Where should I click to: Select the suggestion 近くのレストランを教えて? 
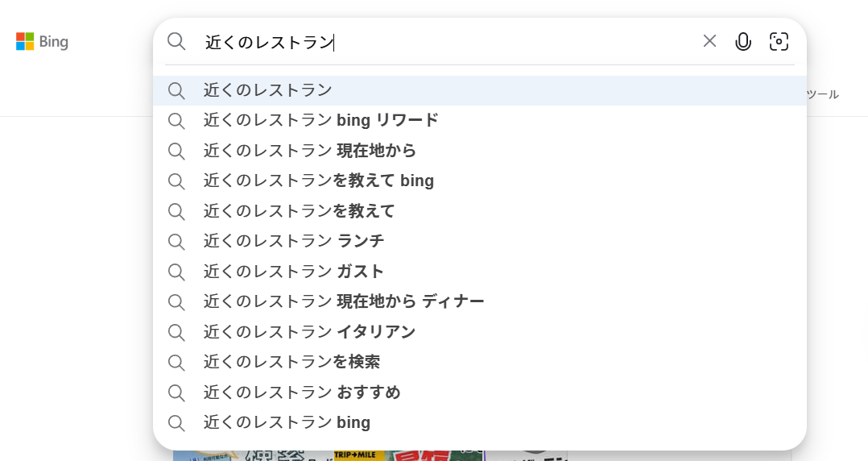pos(300,211)
